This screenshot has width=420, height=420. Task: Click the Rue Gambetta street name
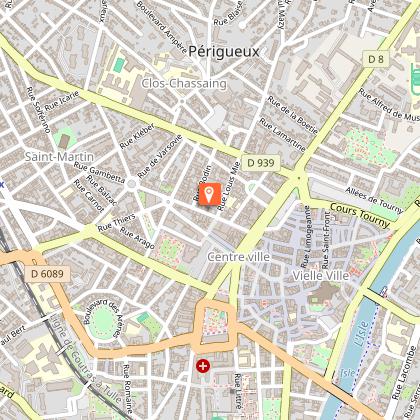tap(99, 172)
